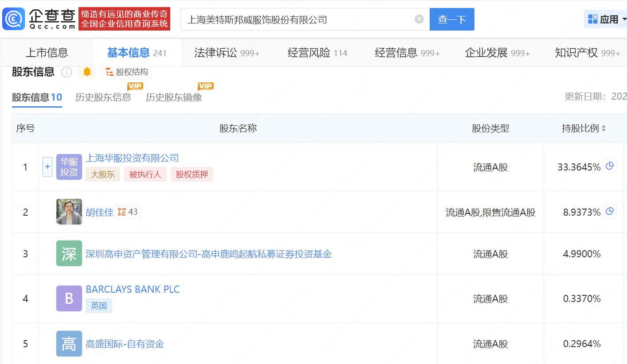Image resolution: width=627 pixels, height=364 pixels.
Task: Open 深圳高申资产管理有限公司 fund link
Action: pyautogui.click(x=208, y=254)
